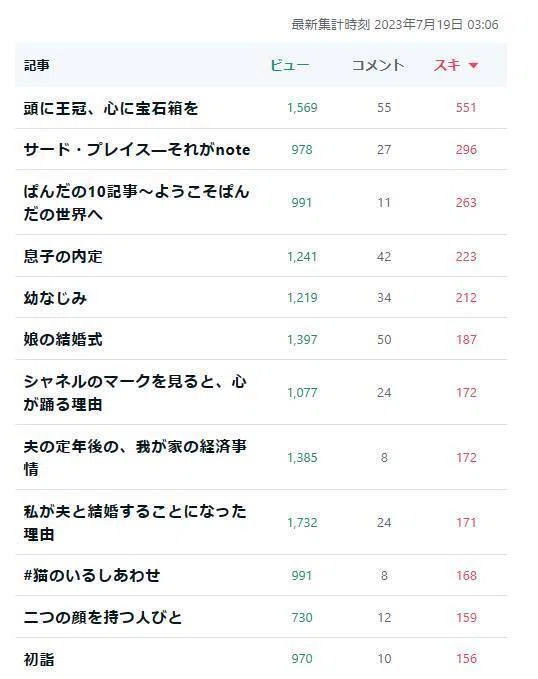Image resolution: width=538 pixels, height=679 pixels.
Task: Click the スキ sort arrow icon
Action: pos(473,65)
